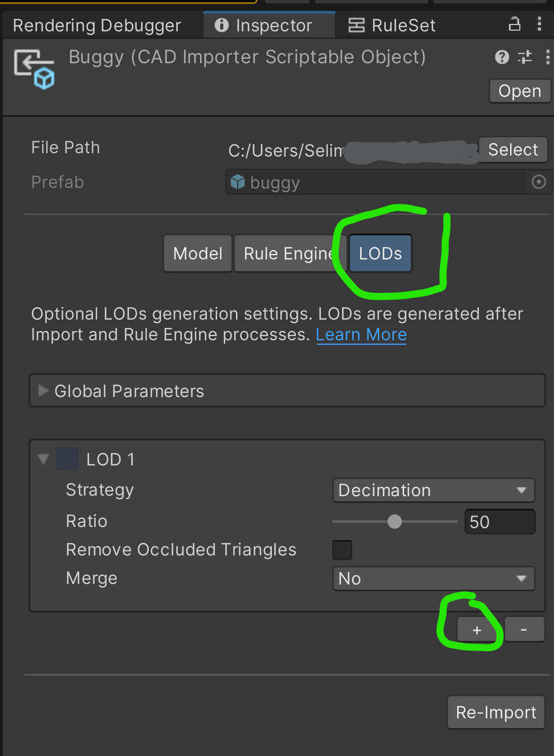Open the Inspector help icon
Image resolution: width=554 pixels, height=756 pixels.
click(x=502, y=57)
